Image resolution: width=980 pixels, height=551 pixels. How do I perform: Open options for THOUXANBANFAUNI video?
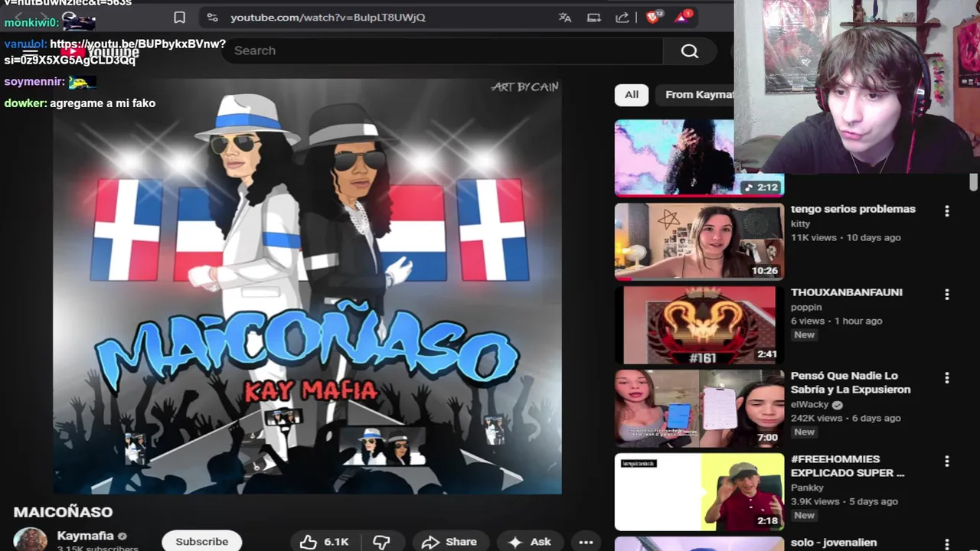pos(947,294)
